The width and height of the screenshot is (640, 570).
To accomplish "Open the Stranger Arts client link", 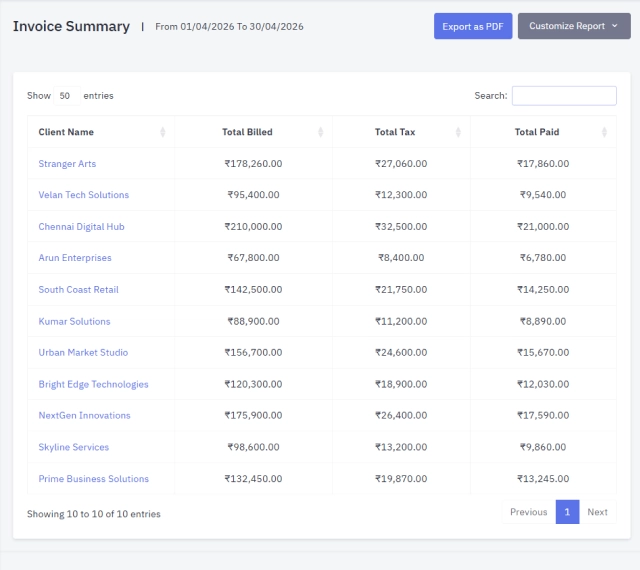I will pos(67,164).
